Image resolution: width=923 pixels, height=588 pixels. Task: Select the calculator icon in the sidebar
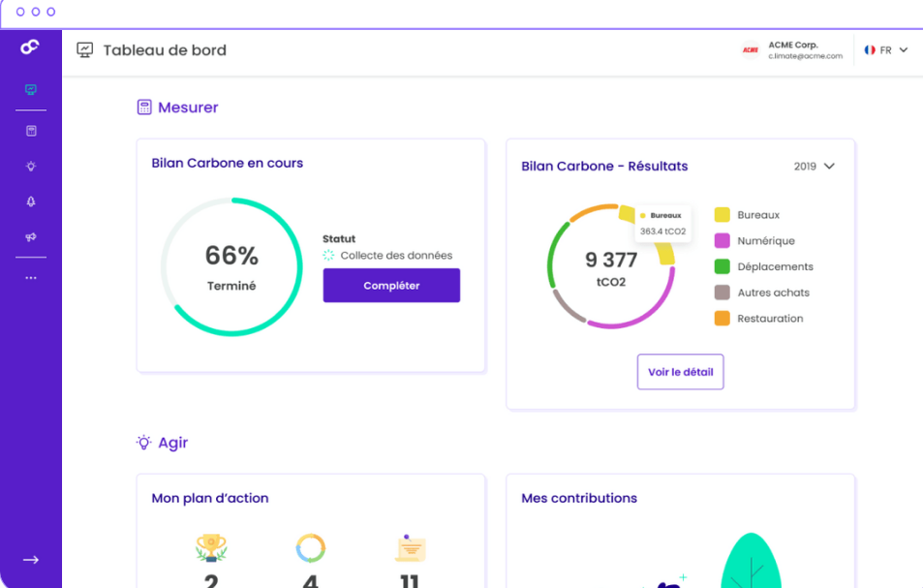(30, 129)
